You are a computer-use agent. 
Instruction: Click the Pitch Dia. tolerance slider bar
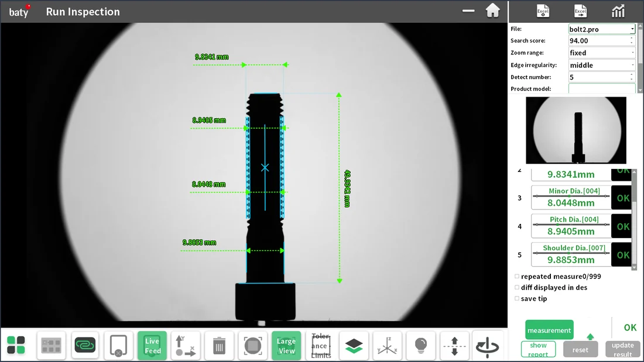[571, 225]
